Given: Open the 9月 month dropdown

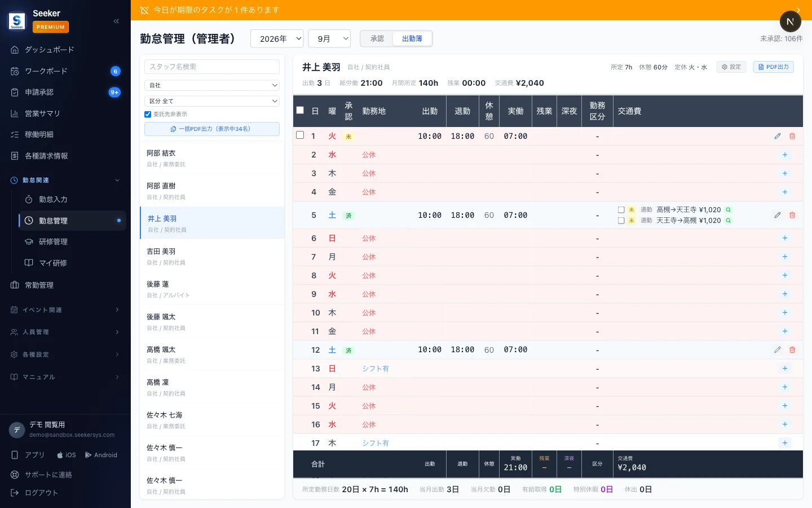Looking at the screenshot, I should (x=329, y=38).
